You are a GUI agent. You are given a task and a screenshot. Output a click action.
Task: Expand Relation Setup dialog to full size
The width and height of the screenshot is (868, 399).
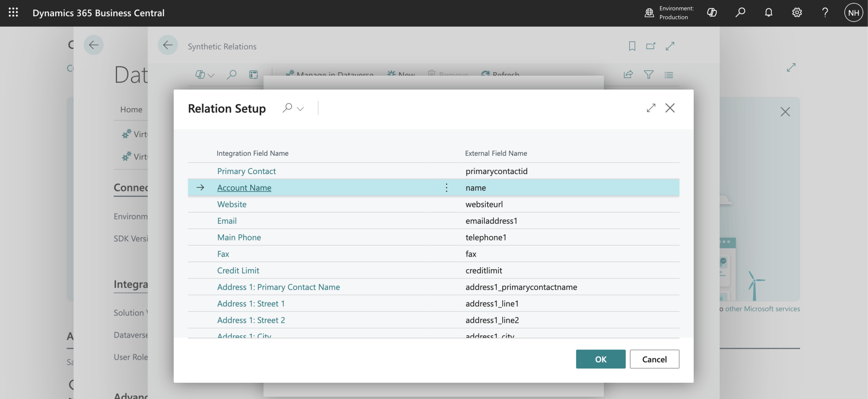tap(651, 108)
